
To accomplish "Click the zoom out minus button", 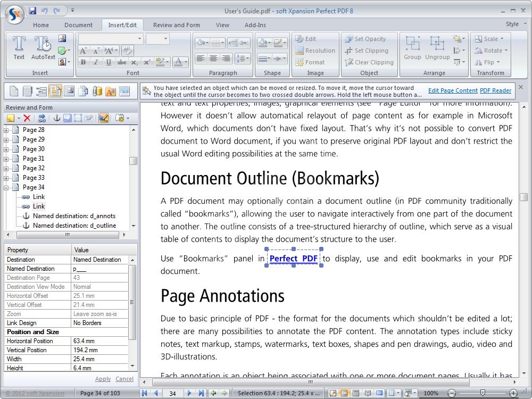I will coord(452,393).
